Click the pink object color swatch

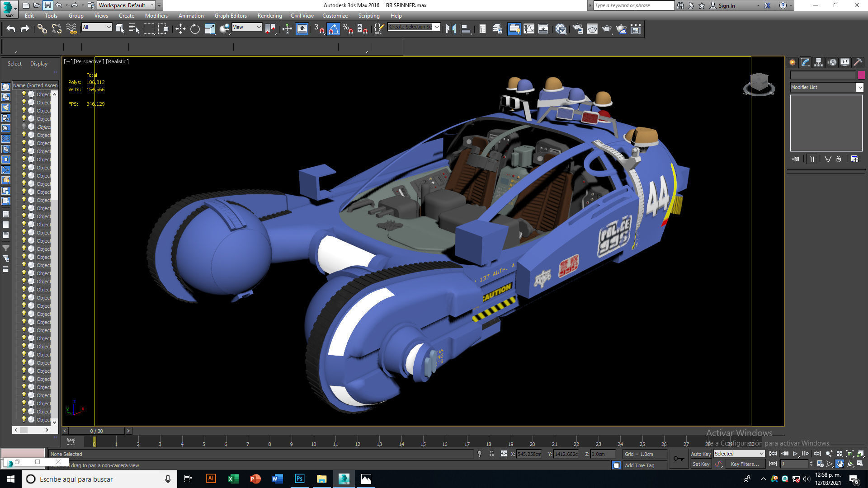[x=861, y=75]
